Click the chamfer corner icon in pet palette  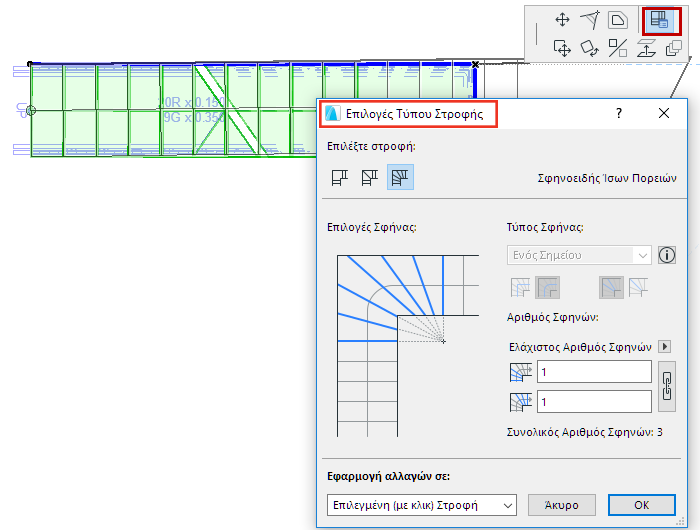click(618, 21)
